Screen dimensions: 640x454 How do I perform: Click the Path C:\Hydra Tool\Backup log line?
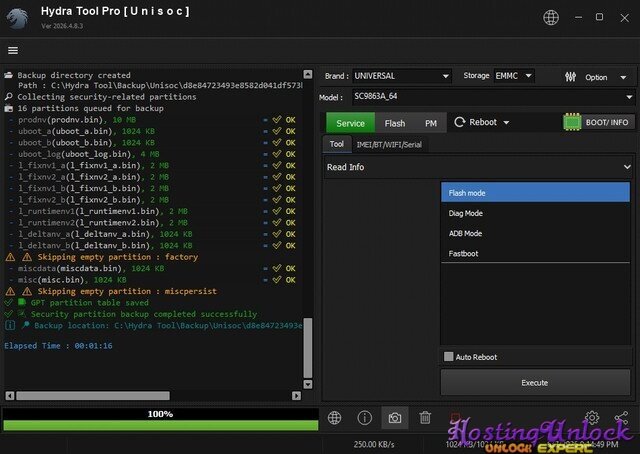[x=160, y=85]
